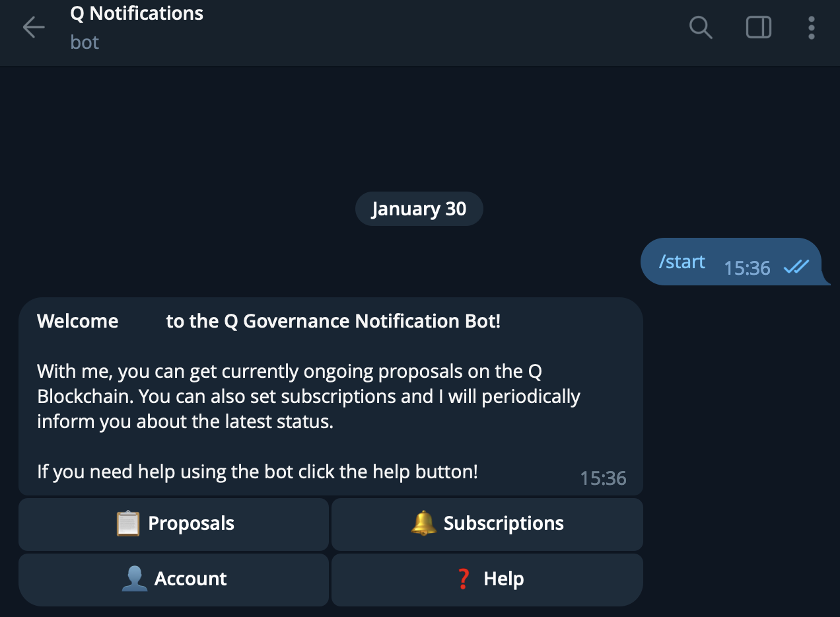Click the bot label under the chat title
The image size is (840, 617).
pos(84,42)
